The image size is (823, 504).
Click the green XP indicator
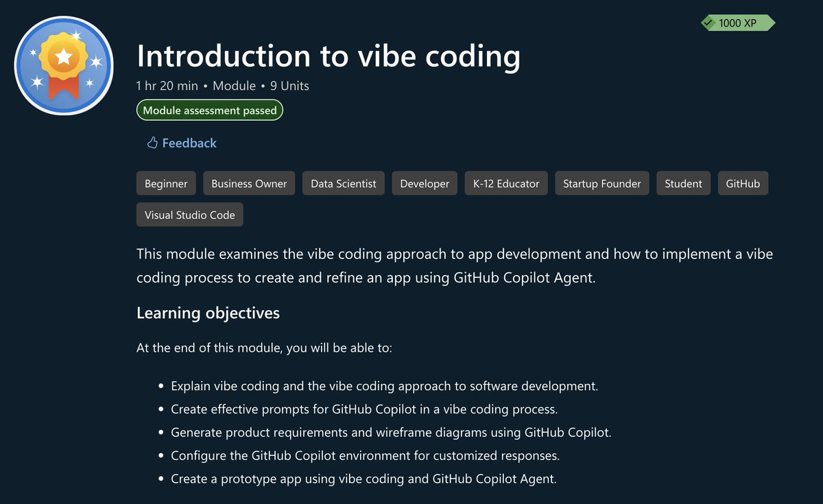tap(737, 23)
